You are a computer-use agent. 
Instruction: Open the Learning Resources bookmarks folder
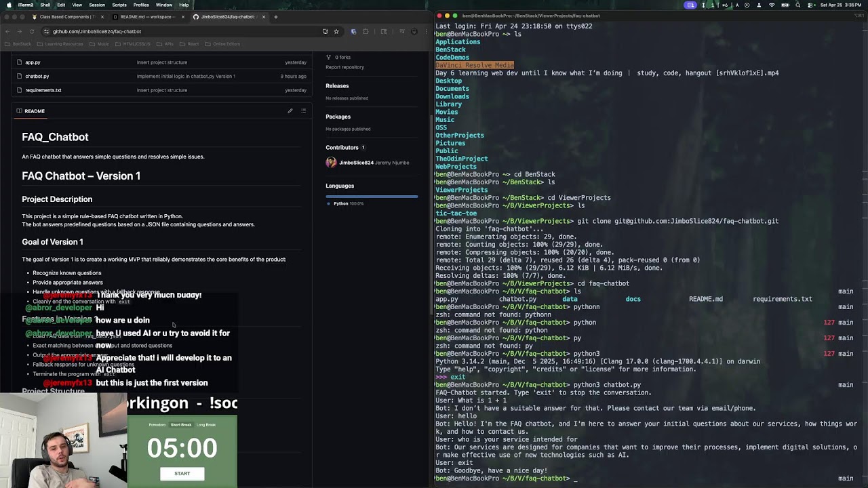60,44
